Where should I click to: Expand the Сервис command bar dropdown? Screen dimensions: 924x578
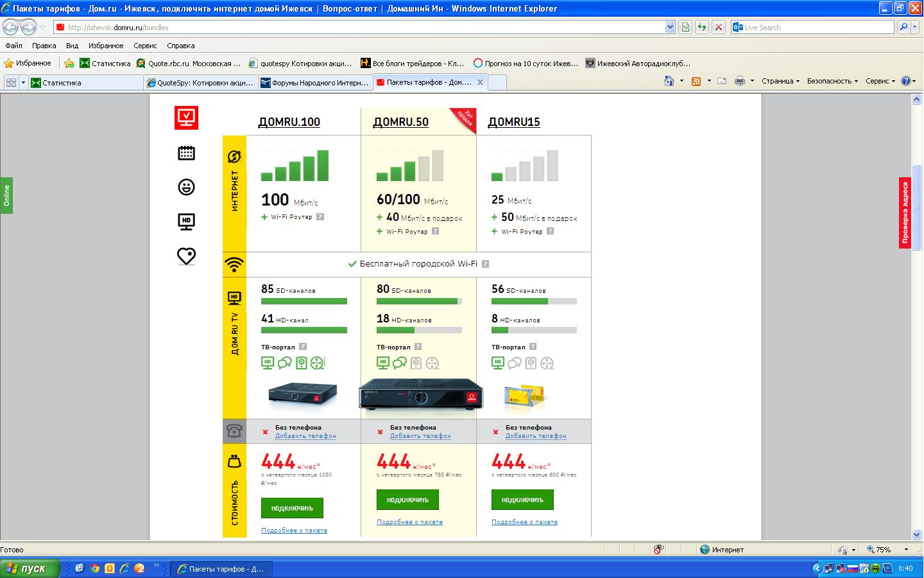(880, 81)
